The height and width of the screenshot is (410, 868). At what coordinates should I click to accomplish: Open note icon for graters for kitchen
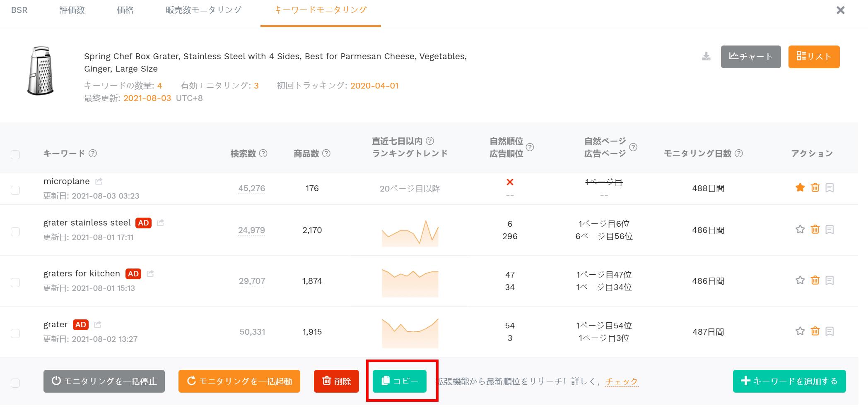pyautogui.click(x=829, y=280)
